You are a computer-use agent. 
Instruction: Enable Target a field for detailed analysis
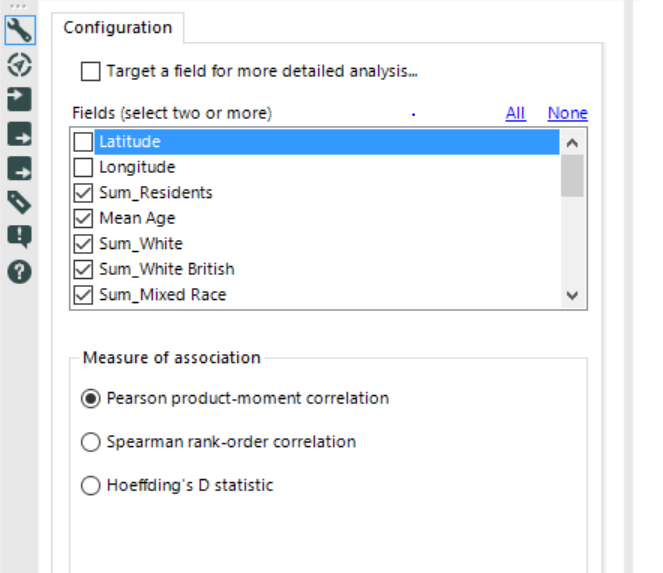(x=91, y=71)
